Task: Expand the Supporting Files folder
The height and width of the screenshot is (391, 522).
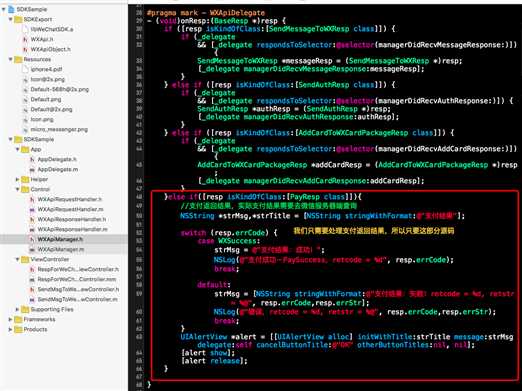Action: point(17,309)
